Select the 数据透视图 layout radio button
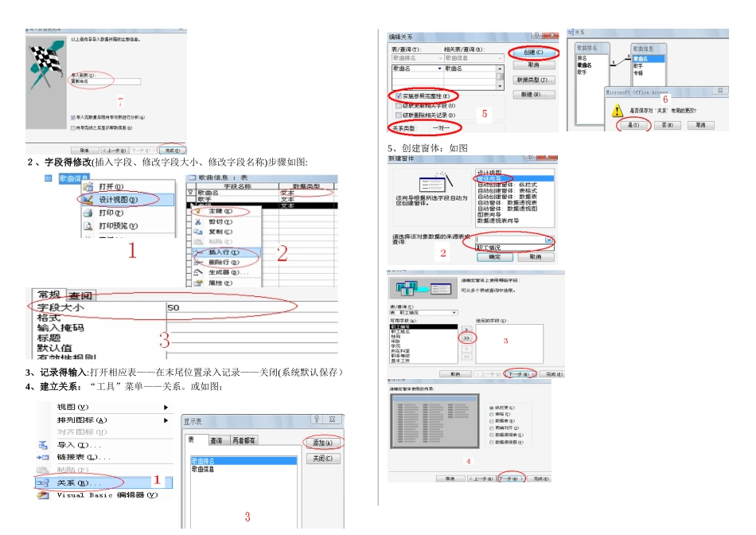Image resolution: width=756 pixels, height=535 pixels. 492,442
